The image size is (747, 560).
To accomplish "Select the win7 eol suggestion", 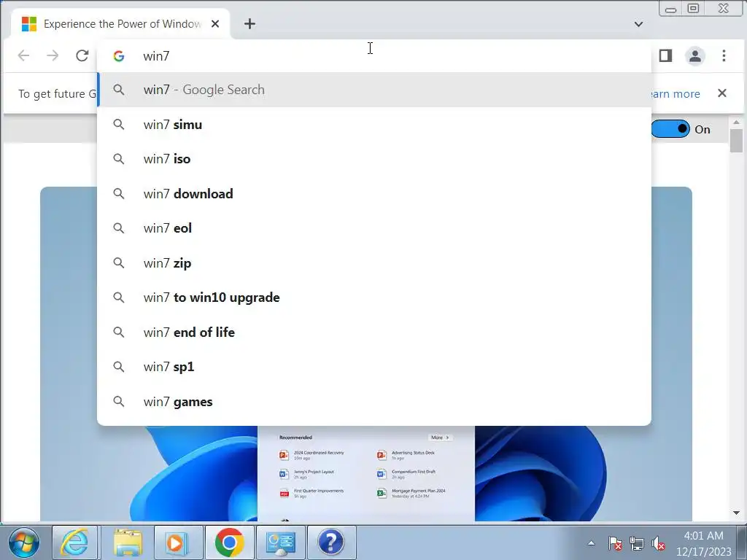I will click(374, 228).
